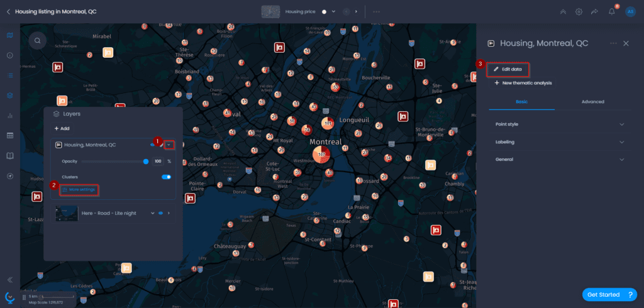Expand Here Road basemap right arrow
This screenshot has width=644, height=308.
[169, 213]
